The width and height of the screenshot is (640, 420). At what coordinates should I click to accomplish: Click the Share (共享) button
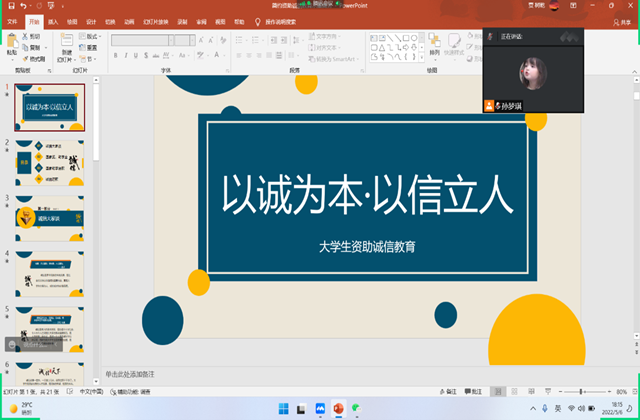(x=626, y=20)
